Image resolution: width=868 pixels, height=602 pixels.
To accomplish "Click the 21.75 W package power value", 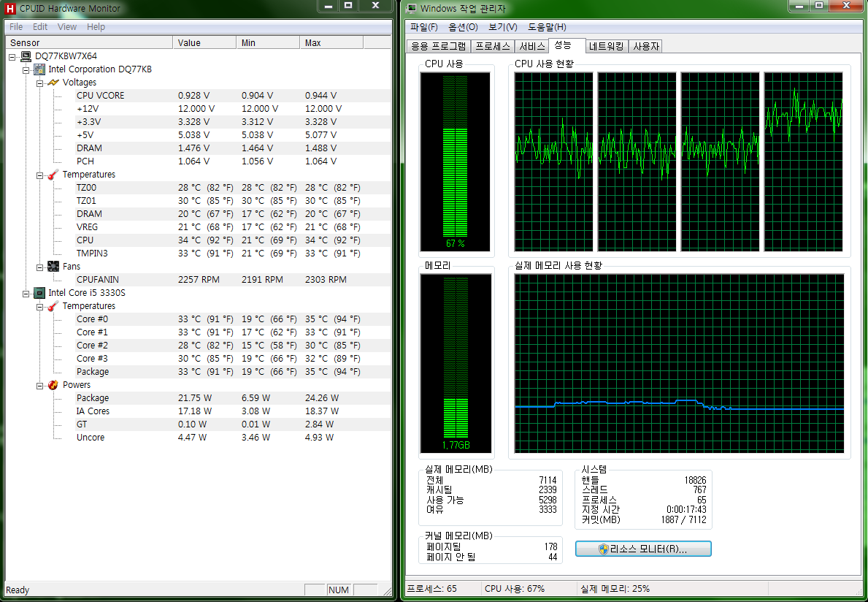I will click(195, 398).
